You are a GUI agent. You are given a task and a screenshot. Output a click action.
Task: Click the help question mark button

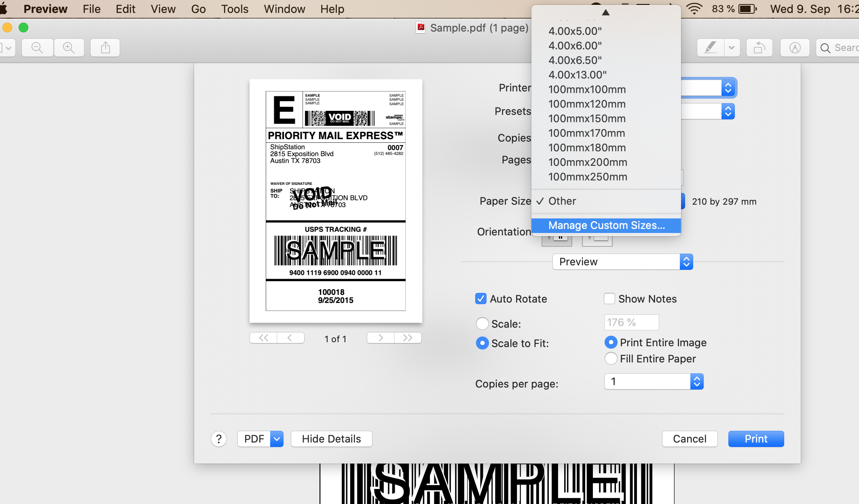coord(219,439)
